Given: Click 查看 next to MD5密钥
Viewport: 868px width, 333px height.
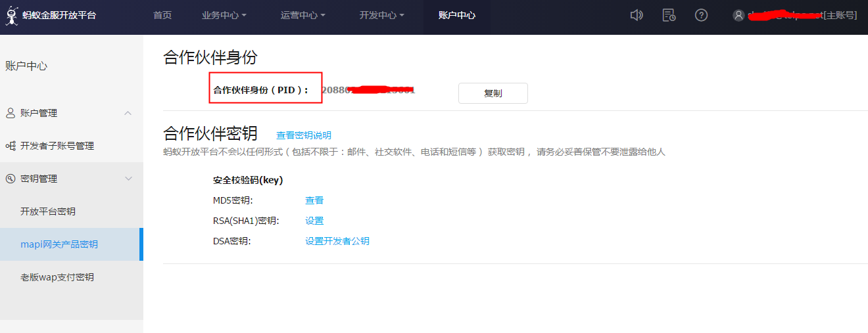Looking at the screenshot, I should (x=314, y=200).
